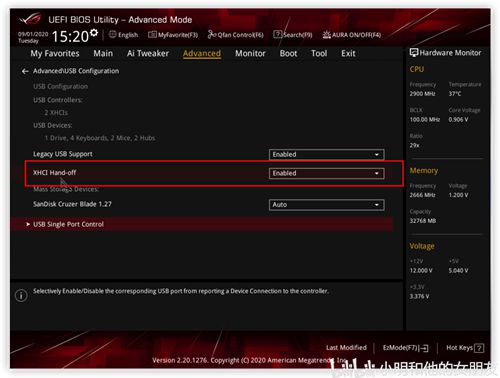Select the XHCI Hand-off label
500x378 pixels.
click(x=54, y=173)
